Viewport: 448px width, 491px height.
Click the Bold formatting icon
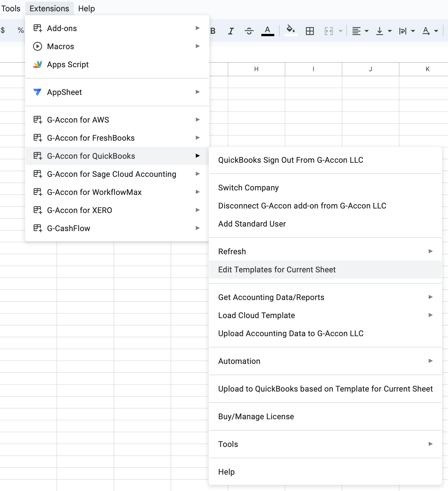point(213,31)
